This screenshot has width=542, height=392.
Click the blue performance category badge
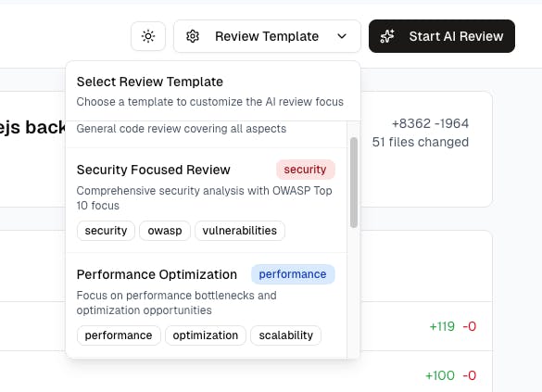293,274
